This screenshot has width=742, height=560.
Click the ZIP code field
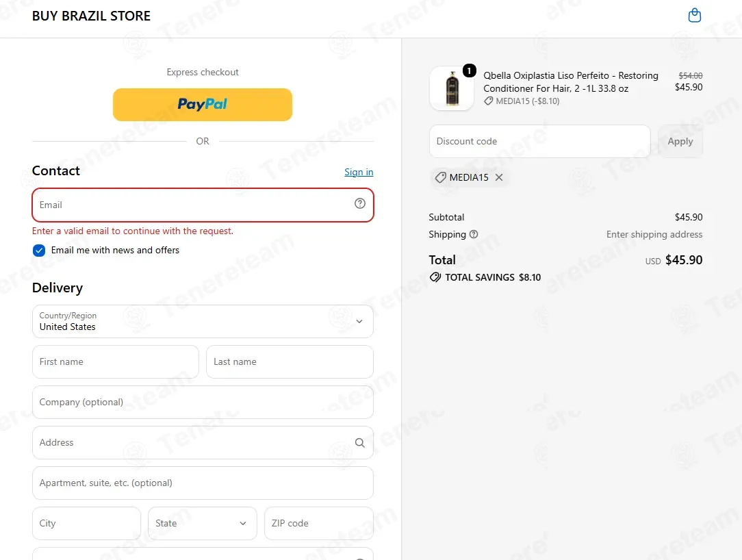318,523
